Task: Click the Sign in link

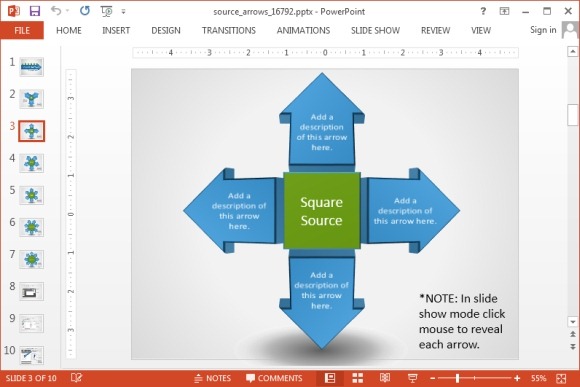Action: point(543,30)
